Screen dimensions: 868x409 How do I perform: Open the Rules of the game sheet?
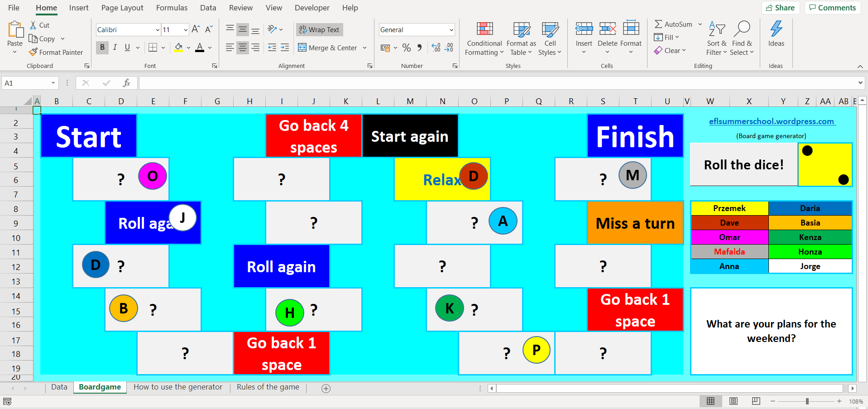tap(268, 387)
